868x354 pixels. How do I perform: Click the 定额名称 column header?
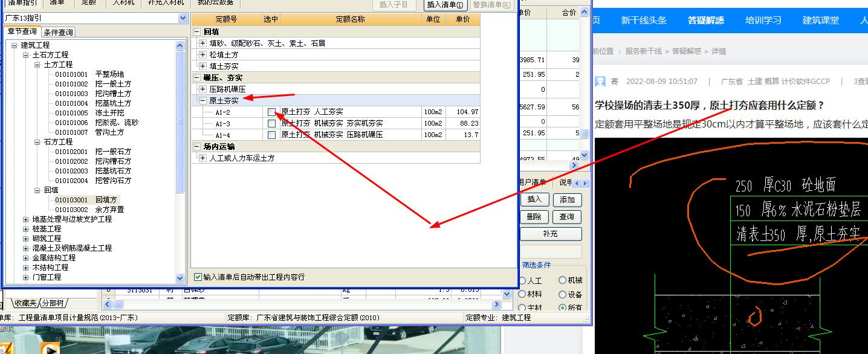coord(351,19)
